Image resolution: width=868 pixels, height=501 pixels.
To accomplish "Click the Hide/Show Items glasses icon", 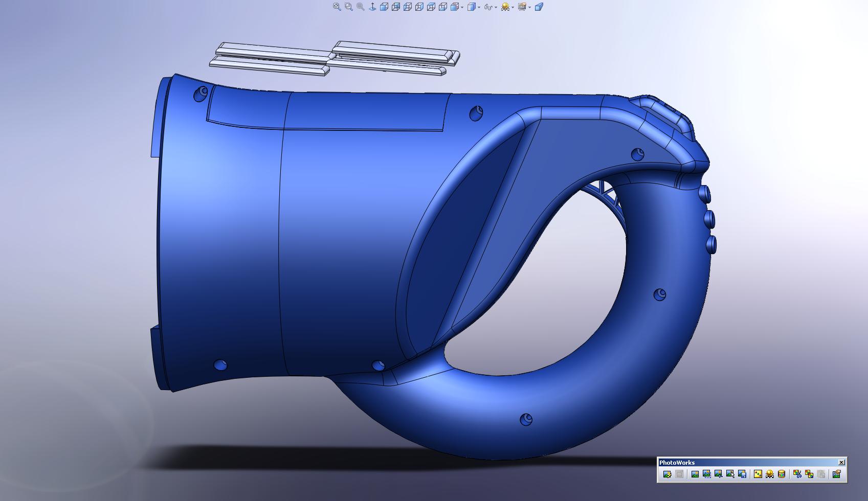I will [488, 7].
